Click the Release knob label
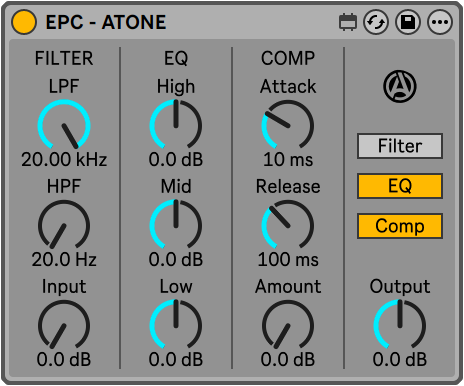 tap(288, 186)
